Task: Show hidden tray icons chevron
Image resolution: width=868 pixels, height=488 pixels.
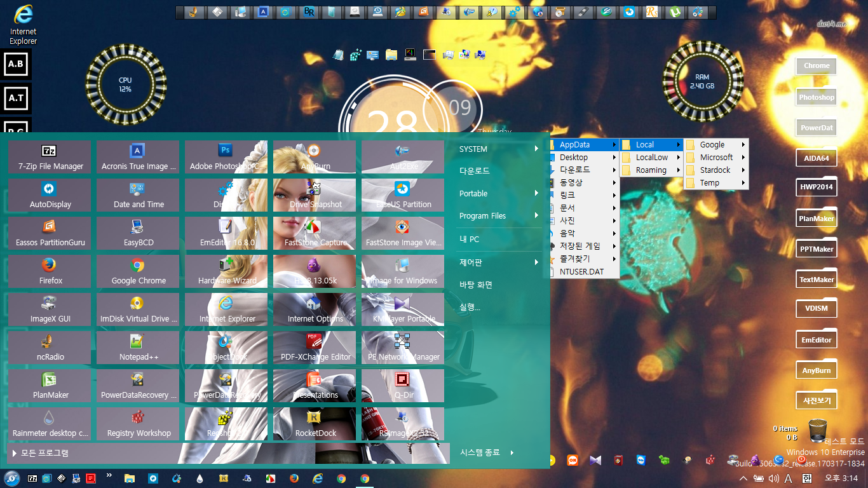Action: tap(744, 478)
